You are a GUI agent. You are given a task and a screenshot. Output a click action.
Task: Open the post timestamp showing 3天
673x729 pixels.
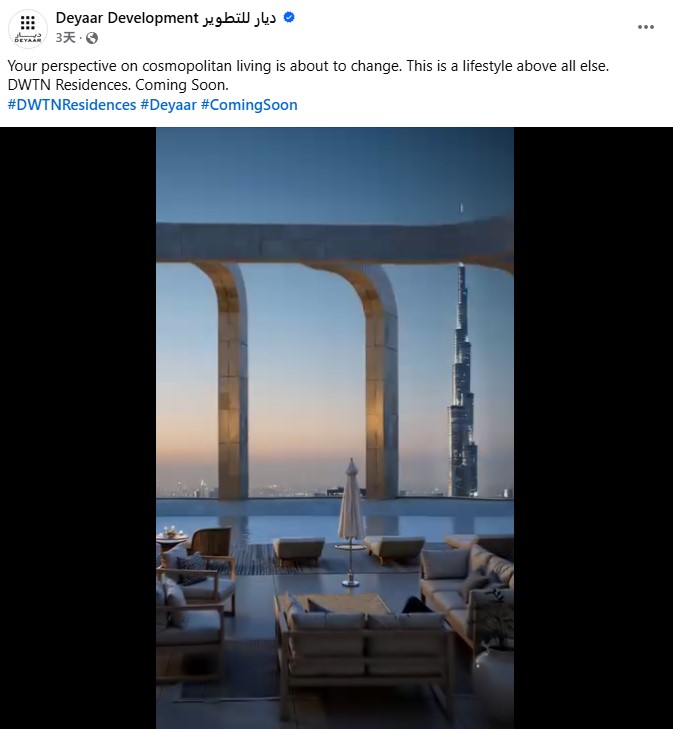pos(65,38)
